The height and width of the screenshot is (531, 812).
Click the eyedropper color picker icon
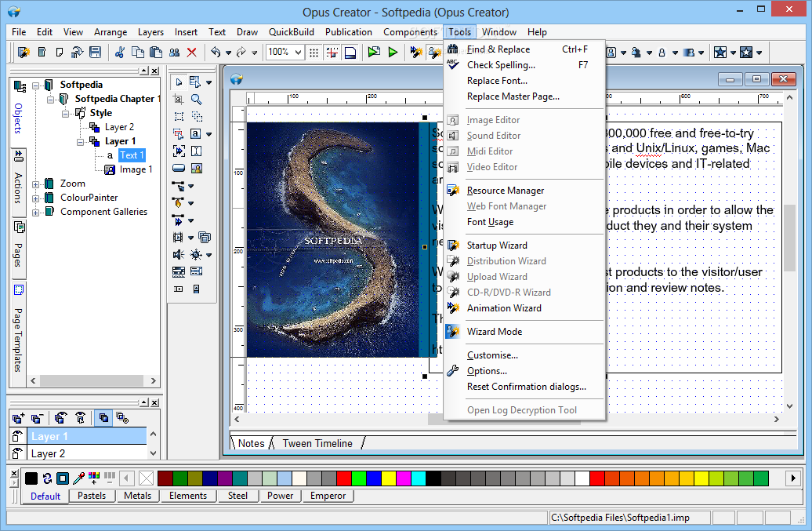point(78,478)
